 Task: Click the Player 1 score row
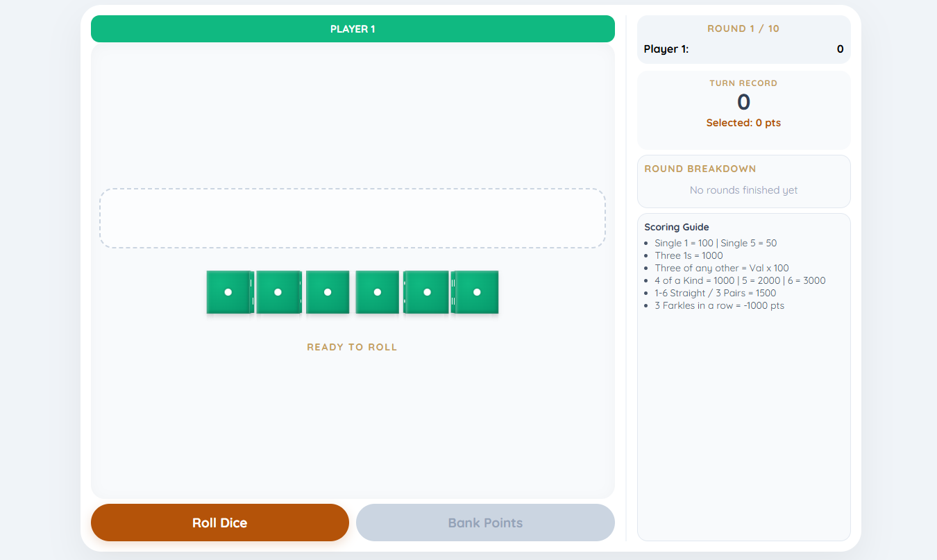(743, 49)
